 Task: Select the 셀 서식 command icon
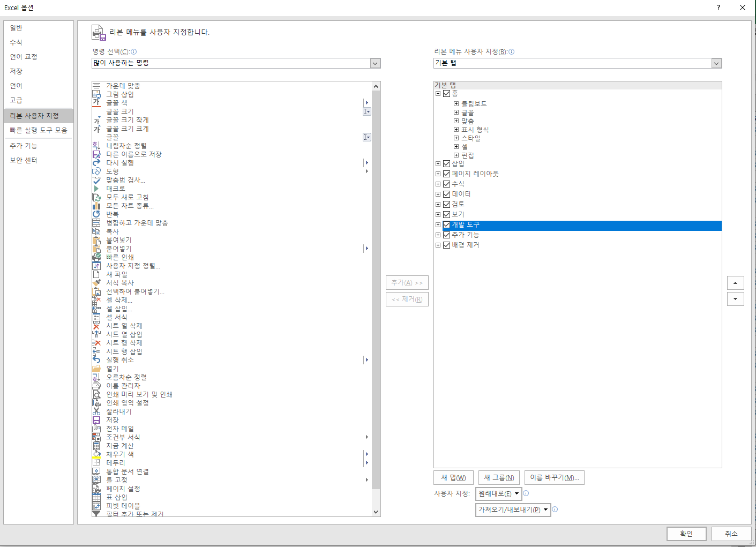coord(96,317)
